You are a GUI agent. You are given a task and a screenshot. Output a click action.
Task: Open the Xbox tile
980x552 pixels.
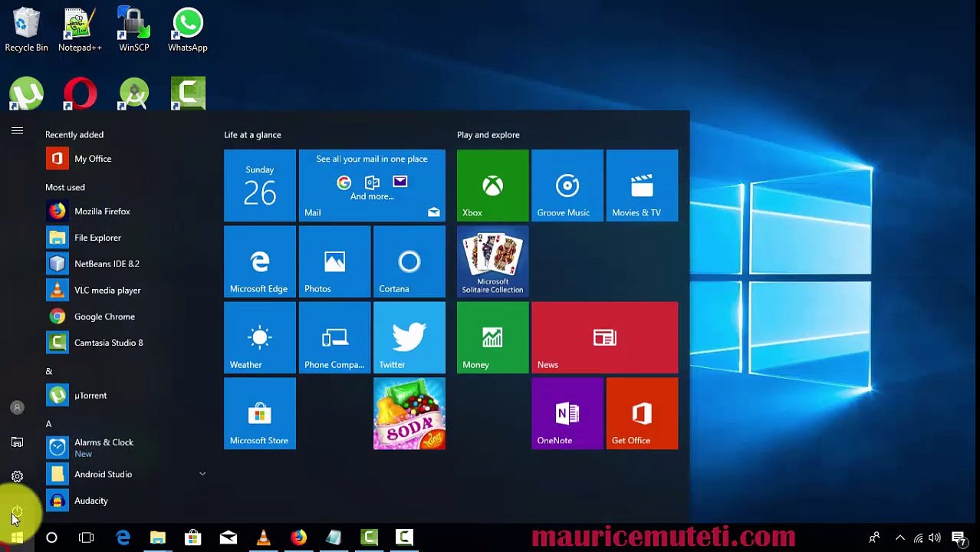coord(492,186)
